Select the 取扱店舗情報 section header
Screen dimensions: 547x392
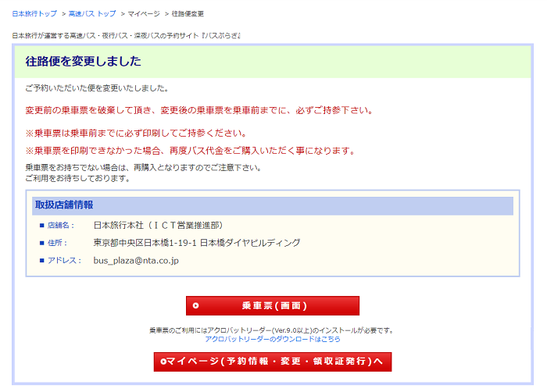click(x=64, y=205)
